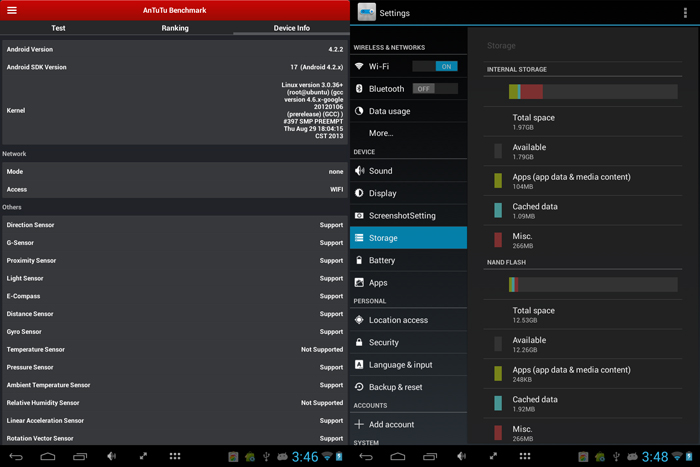Click the Sound speaker icon
This screenshot has width=700, height=467.
(359, 171)
